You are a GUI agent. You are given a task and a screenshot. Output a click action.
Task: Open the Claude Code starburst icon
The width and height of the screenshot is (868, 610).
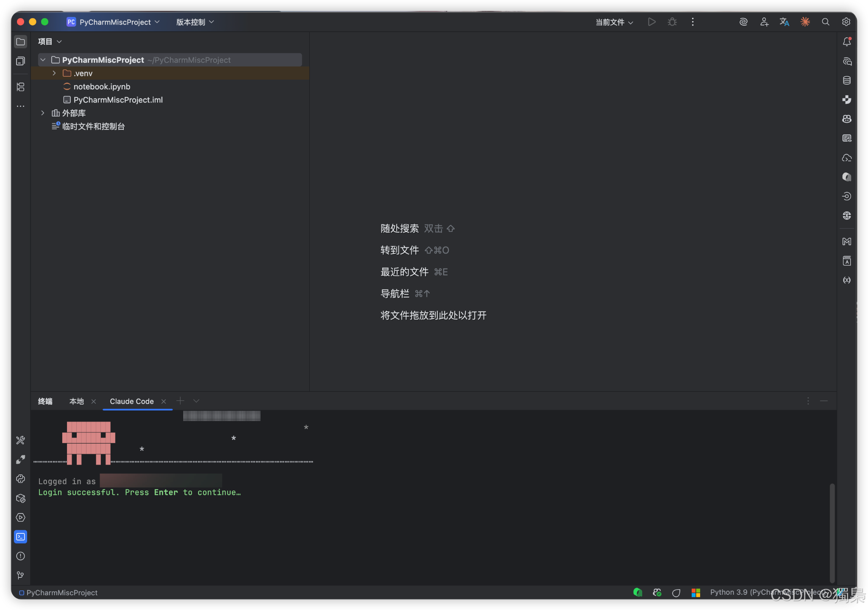coord(805,22)
